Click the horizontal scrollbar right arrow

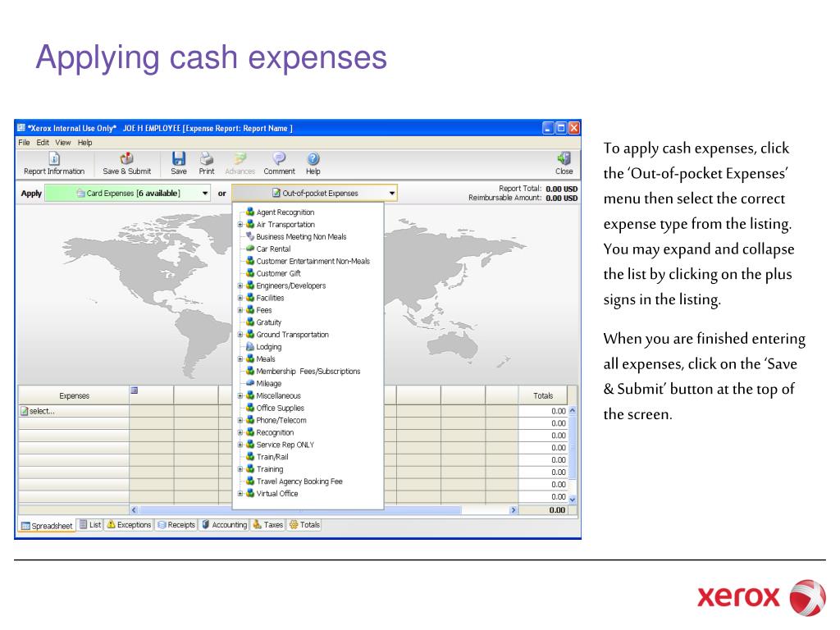tap(514, 510)
